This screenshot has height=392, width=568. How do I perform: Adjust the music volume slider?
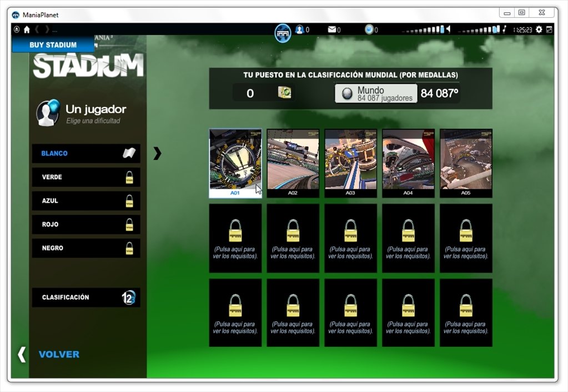479,30
